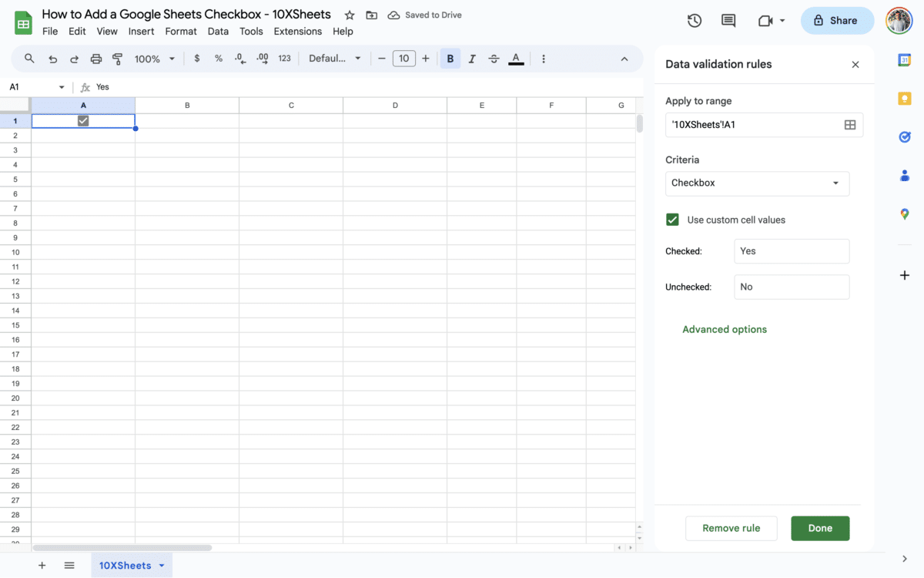Click the Done button
The width and height of the screenshot is (924, 578).
point(820,528)
